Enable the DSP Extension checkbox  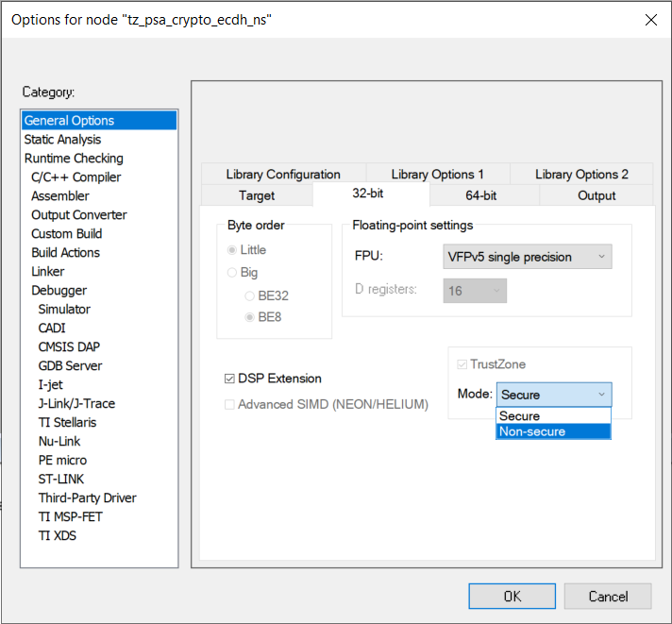tap(229, 379)
